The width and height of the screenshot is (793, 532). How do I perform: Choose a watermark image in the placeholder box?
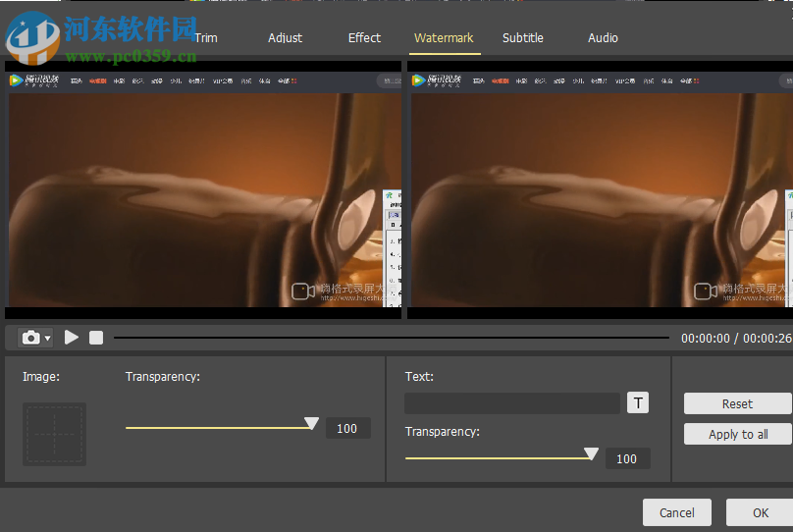pos(54,435)
